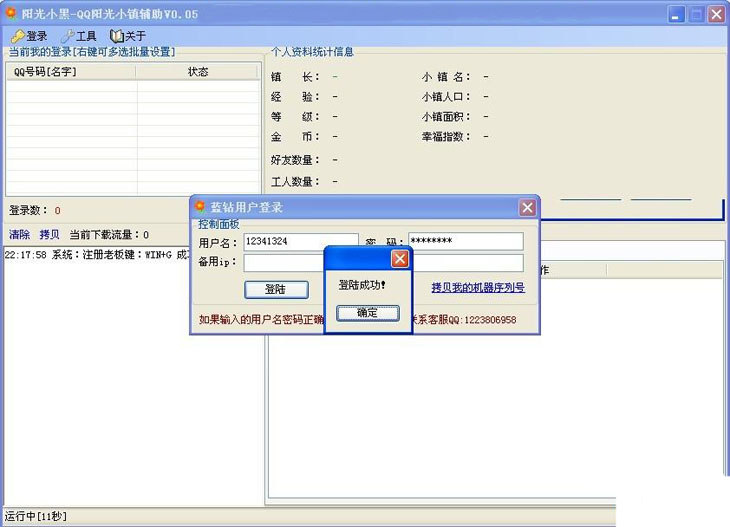Close the 蓝钻用户登录 dialog
This screenshot has height=527, width=730.
click(x=527, y=208)
